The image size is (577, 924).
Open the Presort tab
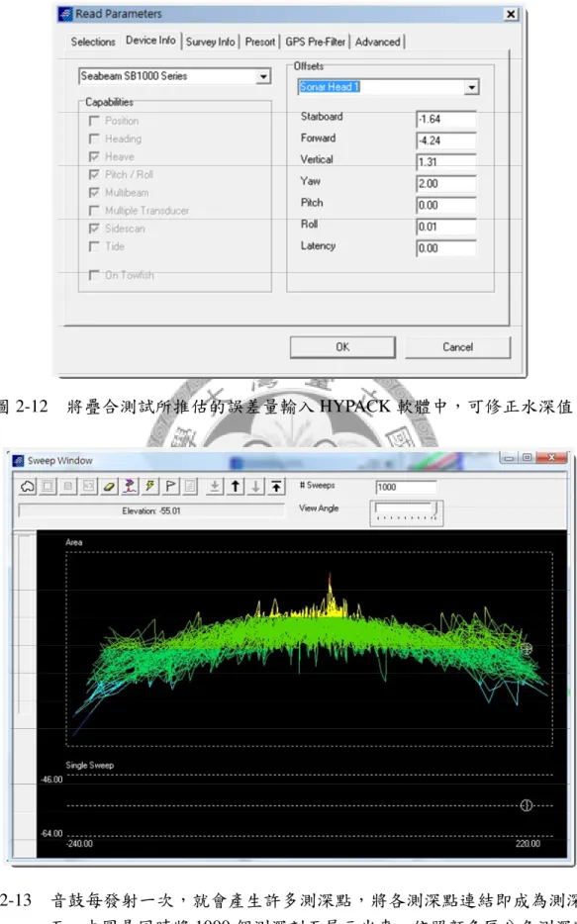coord(260,42)
